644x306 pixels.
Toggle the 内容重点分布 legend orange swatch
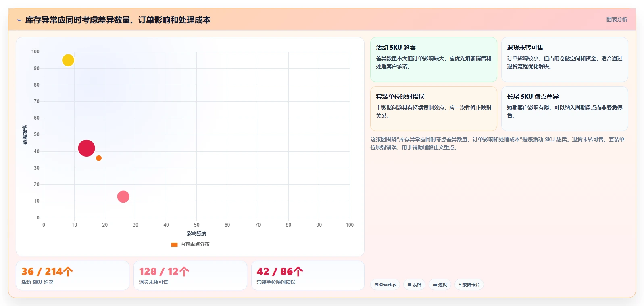174,244
